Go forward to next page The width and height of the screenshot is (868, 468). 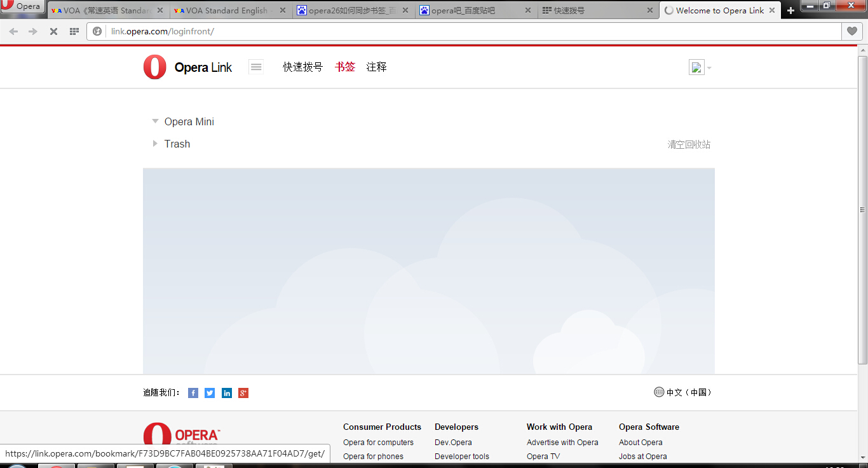(x=33, y=31)
